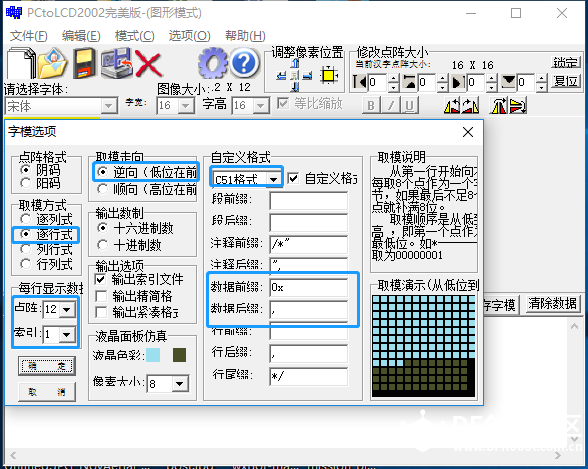Shift pixels up with the up arrow

[x=296, y=63]
